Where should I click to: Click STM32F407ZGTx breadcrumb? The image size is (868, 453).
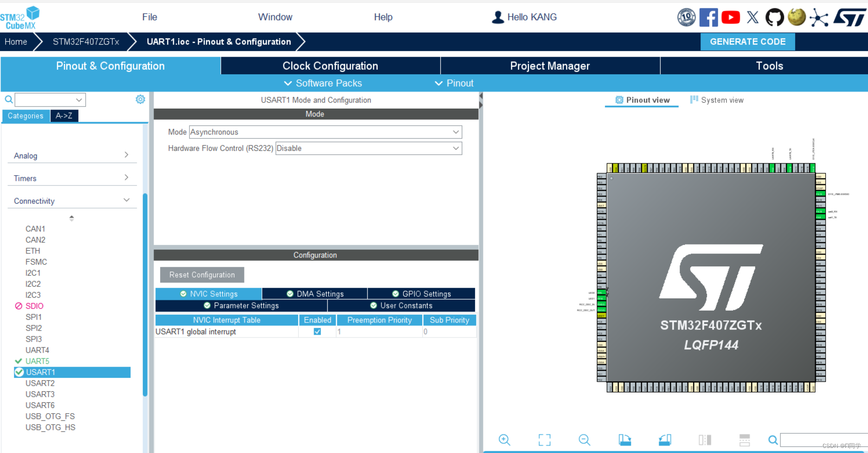[86, 42]
